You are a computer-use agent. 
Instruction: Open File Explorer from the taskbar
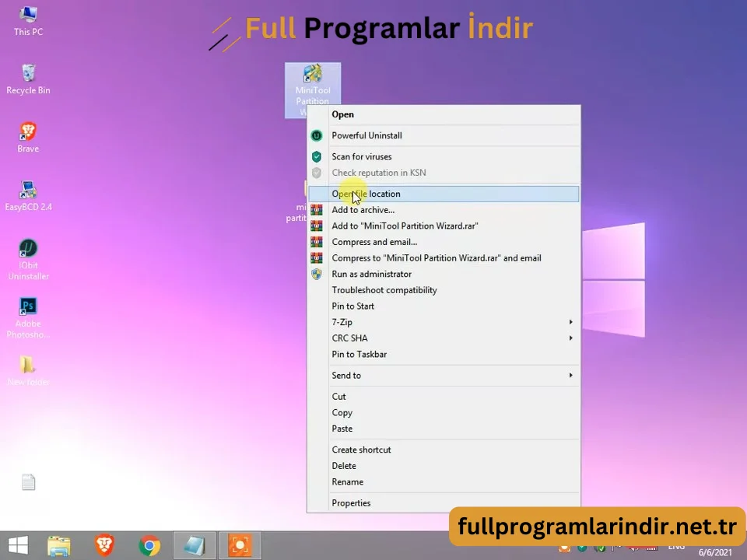pos(59,546)
